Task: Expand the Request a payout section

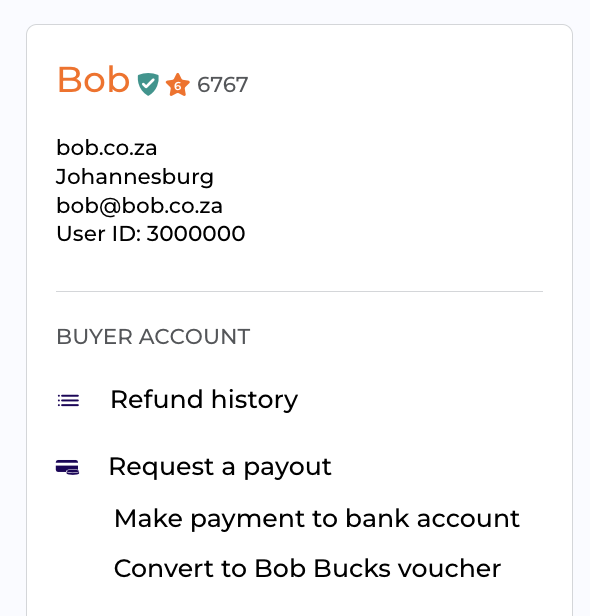Action: tap(220, 467)
